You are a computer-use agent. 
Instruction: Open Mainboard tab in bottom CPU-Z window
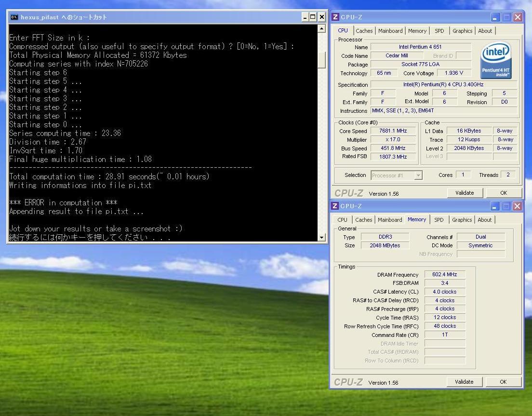[x=390, y=220]
